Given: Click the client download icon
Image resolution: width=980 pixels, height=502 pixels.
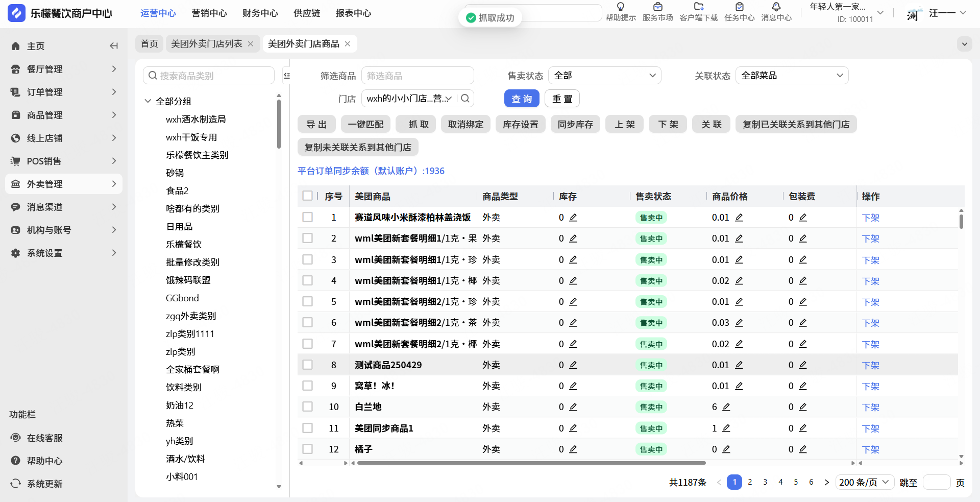Looking at the screenshot, I should pos(698,7).
